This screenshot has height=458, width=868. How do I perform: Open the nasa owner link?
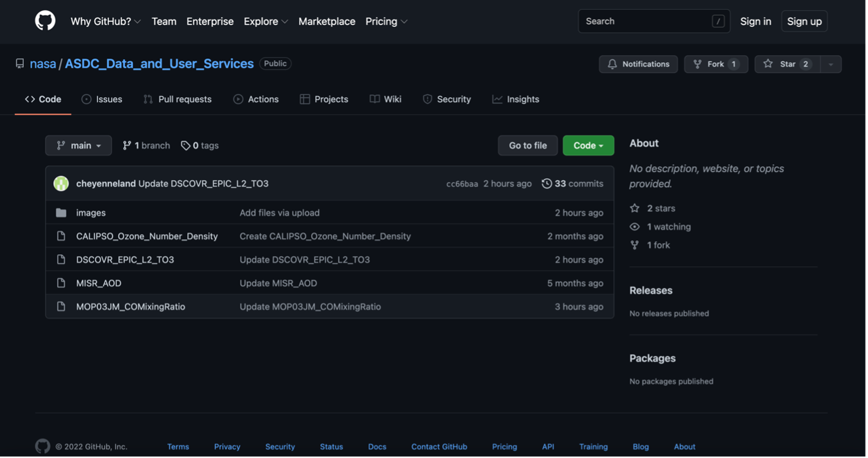point(43,64)
